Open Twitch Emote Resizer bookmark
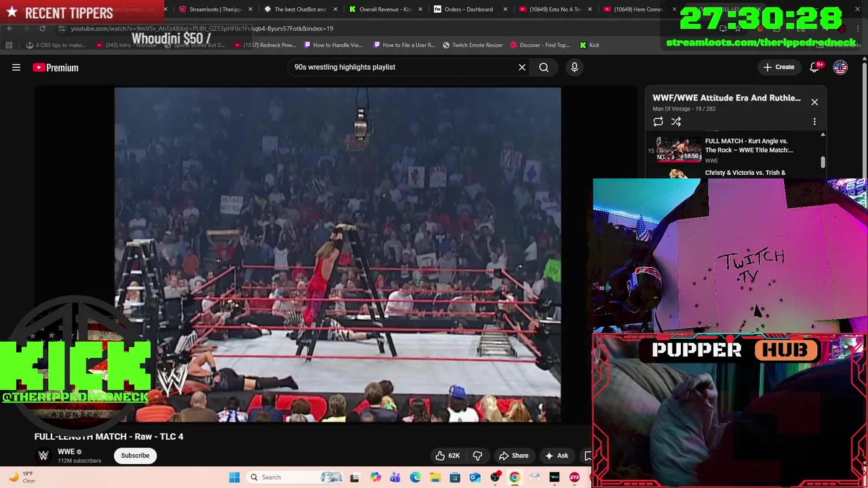 (x=473, y=45)
